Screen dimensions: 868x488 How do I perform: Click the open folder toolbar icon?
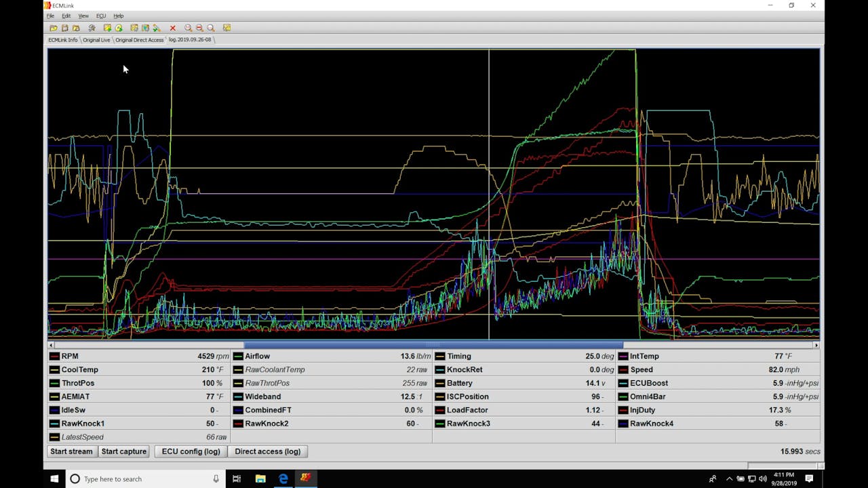click(x=54, y=28)
